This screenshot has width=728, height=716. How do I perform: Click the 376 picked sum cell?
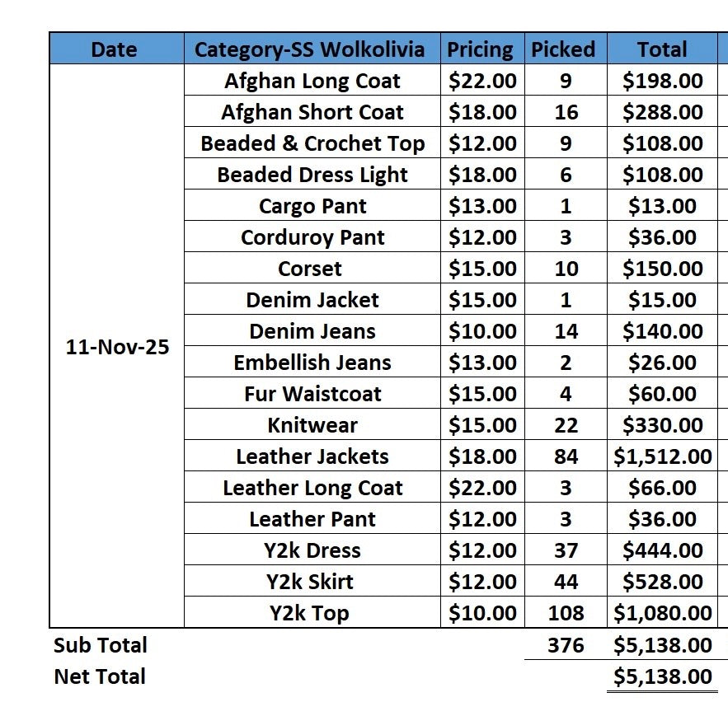point(566,645)
